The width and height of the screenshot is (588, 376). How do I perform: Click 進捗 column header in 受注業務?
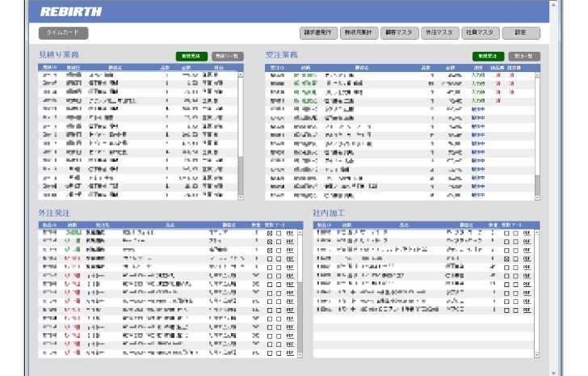478,68
